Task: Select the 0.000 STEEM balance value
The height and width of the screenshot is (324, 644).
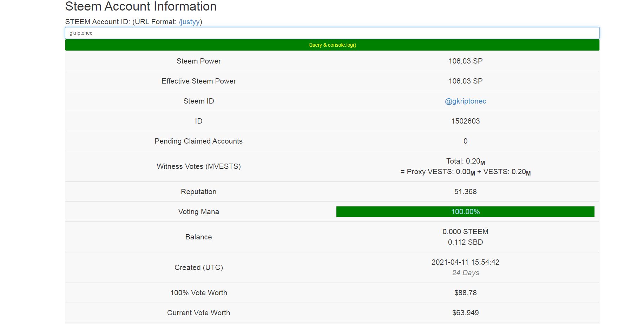Action: click(x=465, y=232)
